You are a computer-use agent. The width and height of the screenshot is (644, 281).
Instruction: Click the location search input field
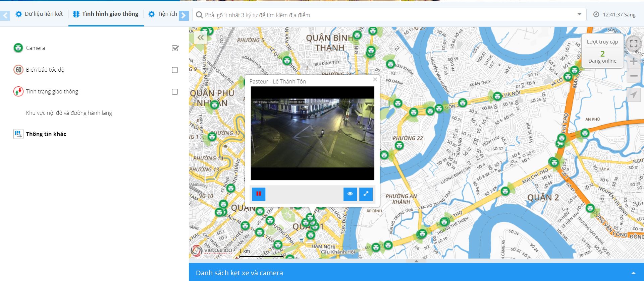tap(386, 15)
